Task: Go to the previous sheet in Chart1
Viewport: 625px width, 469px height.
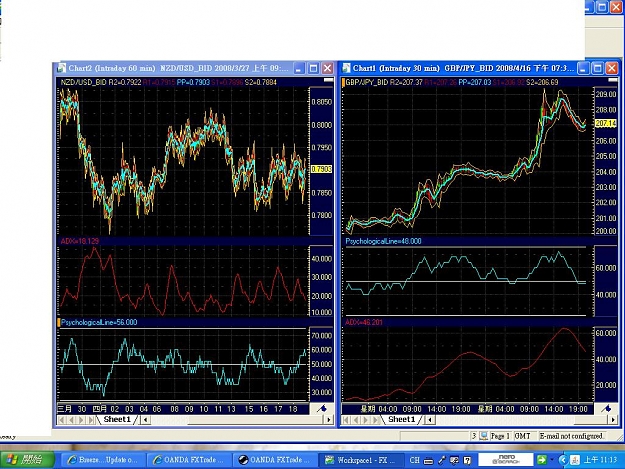Action: (x=356, y=420)
